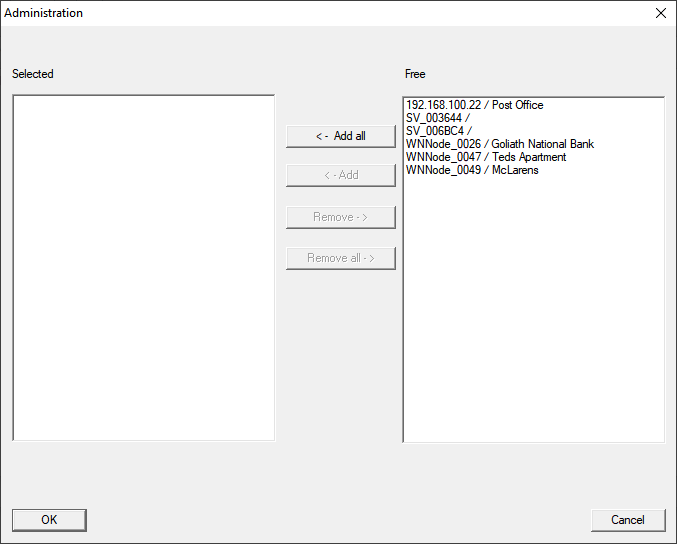Click the "<- Add all" button
677x544 pixels.
pos(340,136)
